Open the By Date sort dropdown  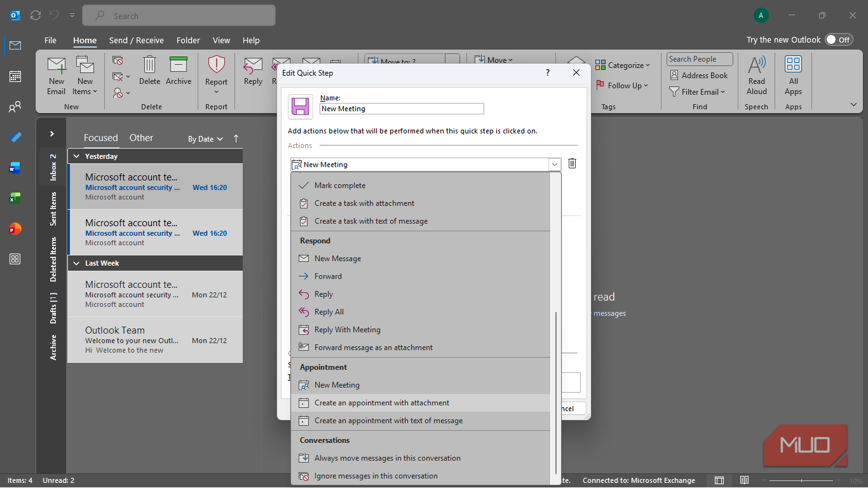pos(205,139)
